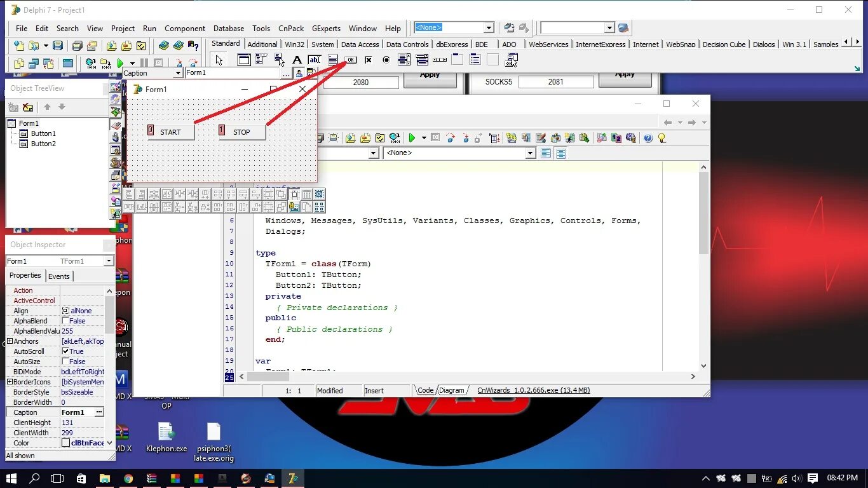The image size is (868, 488).
Task: Click the green Run button in main toolbar
Action: pyautogui.click(x=120, y=63)
